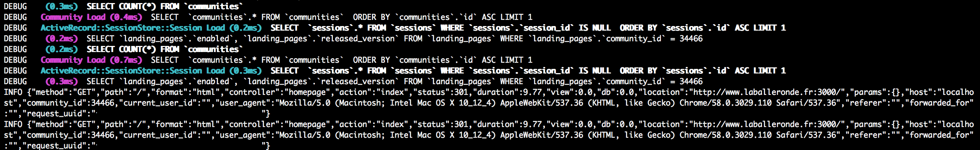Click the second blanked request_uuid value
Viewport: 980px width, 150px height.
click(179, 146)
